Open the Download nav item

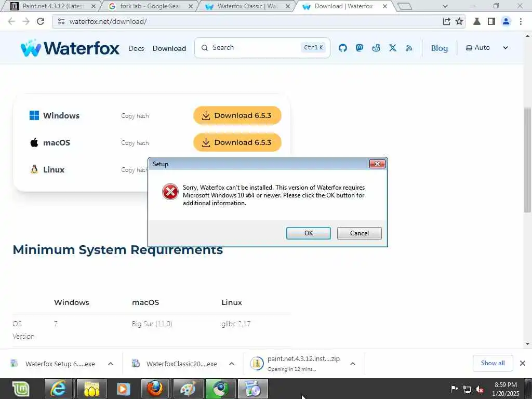pyautogui.click(x=169, y=48)
